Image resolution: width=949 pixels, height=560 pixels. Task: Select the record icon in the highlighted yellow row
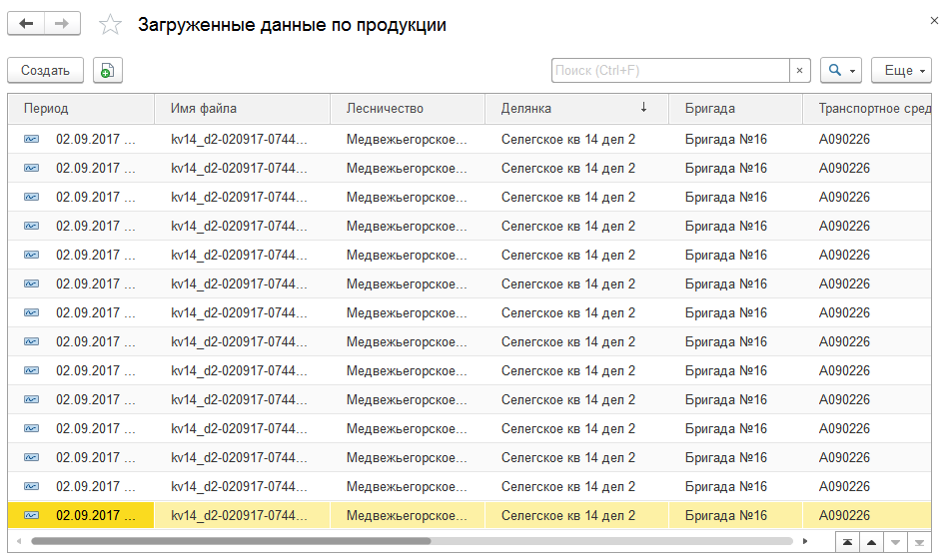32,515
